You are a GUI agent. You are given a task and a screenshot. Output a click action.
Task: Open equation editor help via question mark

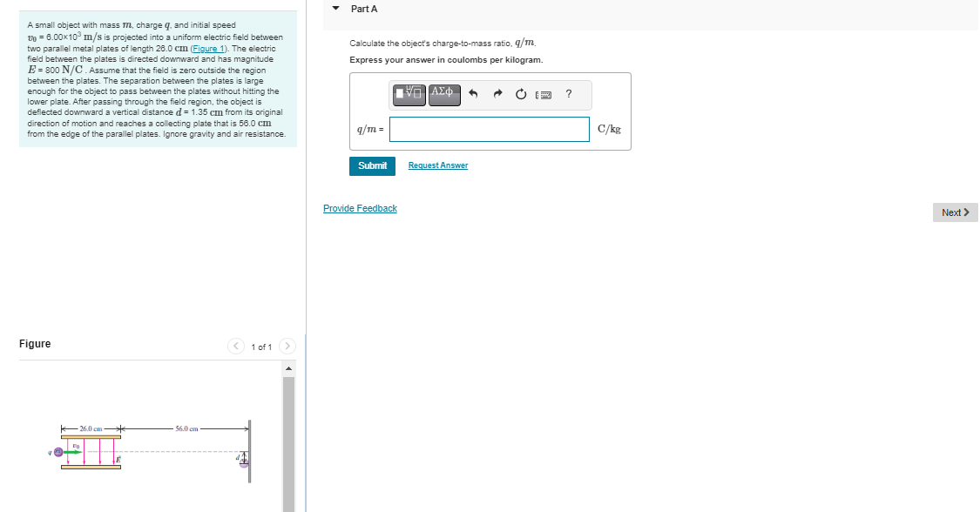tap(568, 94)
